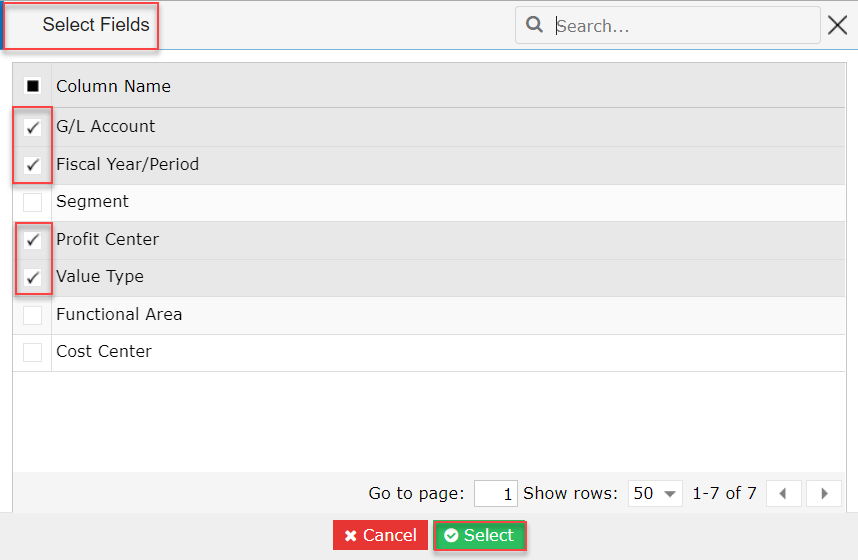Toggle the select-all checkbox beside Column Name

(33, 86)
